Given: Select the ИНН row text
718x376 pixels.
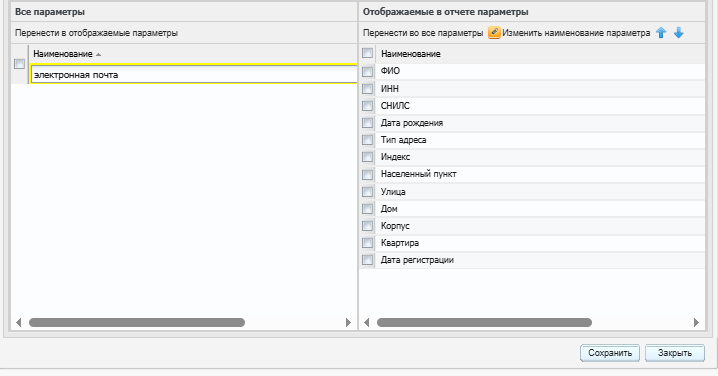Looking at the screenshot, I should tap(390, 88).
